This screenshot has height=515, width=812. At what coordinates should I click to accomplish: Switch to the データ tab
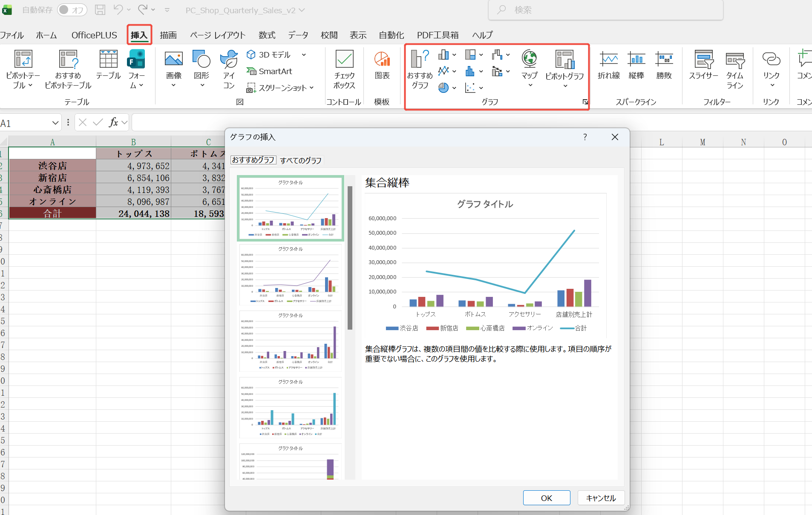298,35
